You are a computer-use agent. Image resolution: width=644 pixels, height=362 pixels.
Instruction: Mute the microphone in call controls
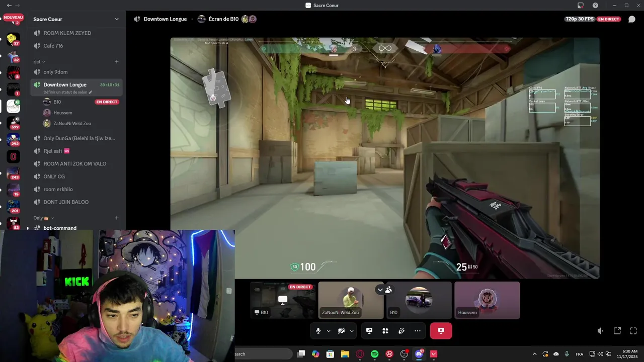[x=318, y=331]
